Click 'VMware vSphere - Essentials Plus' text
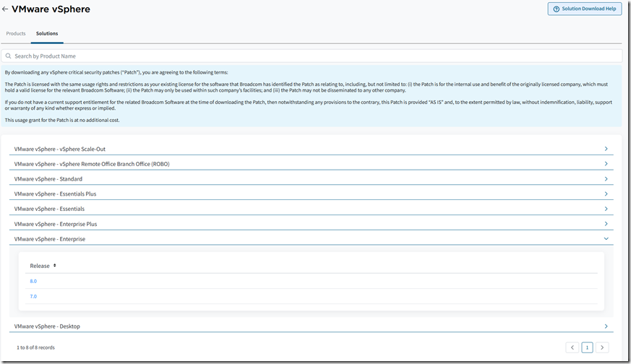This screenshot has height=364, width=631. [55, 194]
